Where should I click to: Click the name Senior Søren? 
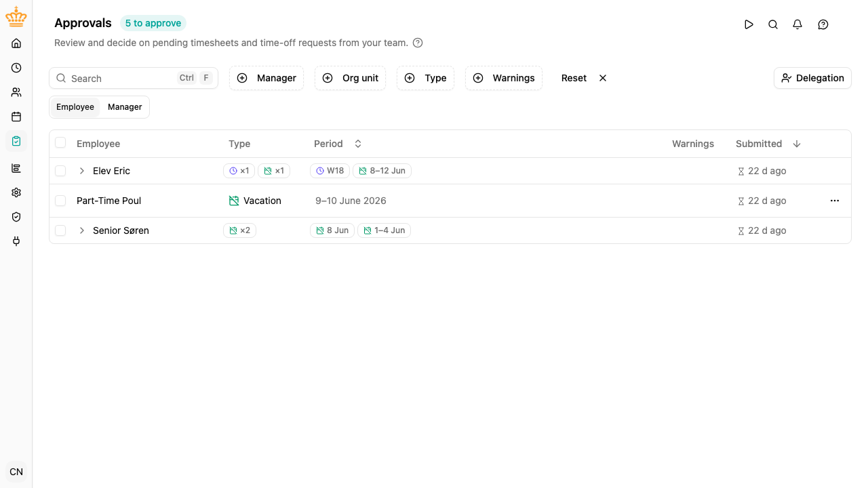coord(121,230)
